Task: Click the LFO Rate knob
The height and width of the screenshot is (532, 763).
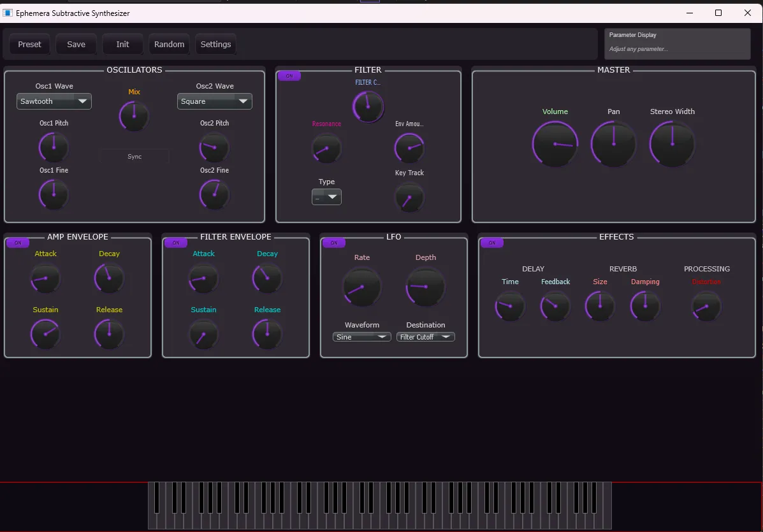Action: tap(362, 287)
